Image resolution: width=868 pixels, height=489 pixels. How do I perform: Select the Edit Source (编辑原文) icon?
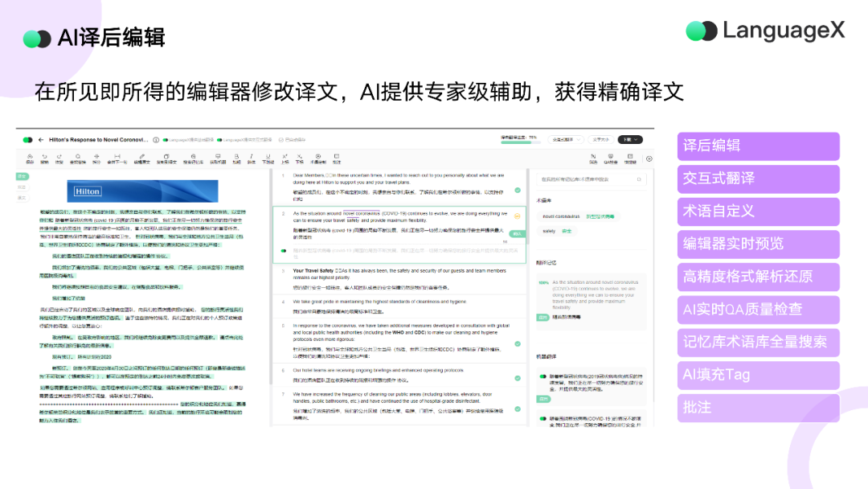pyautogui.click(x=143, y=158)
